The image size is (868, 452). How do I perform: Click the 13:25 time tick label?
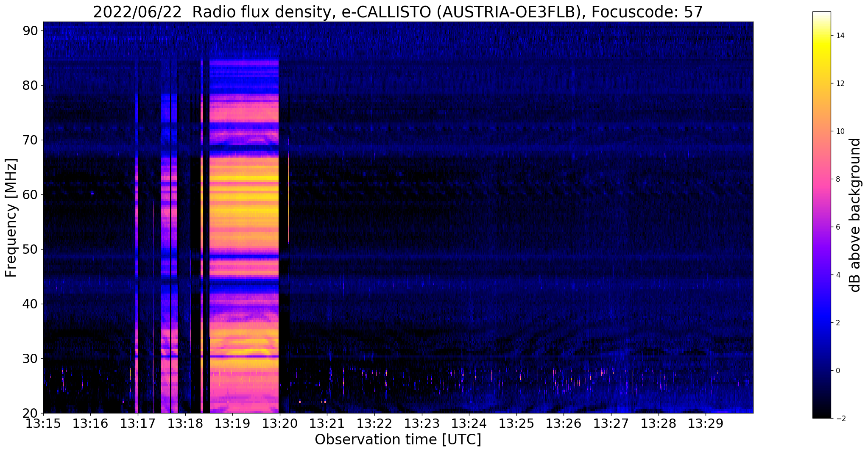click(x=516, y=424)
